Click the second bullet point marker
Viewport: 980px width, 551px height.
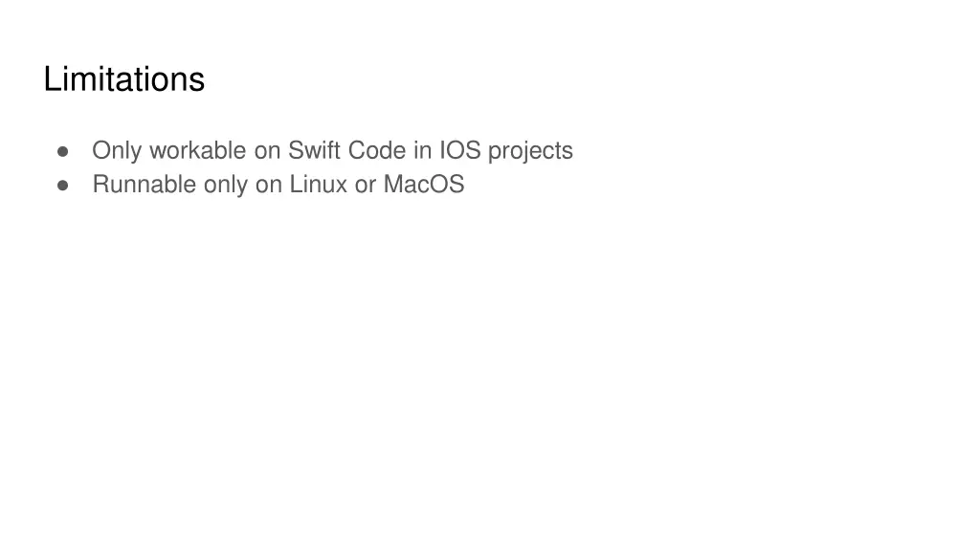(62, 185)
